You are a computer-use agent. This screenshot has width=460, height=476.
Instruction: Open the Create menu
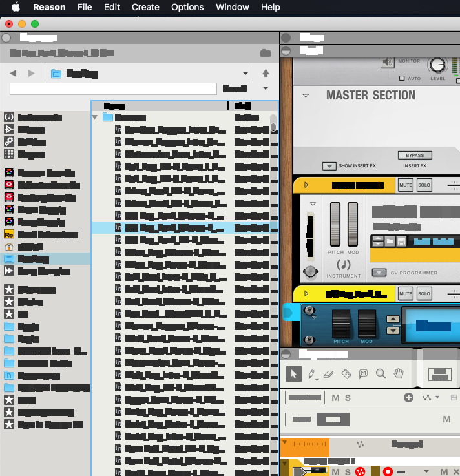[x=145, y=7]
